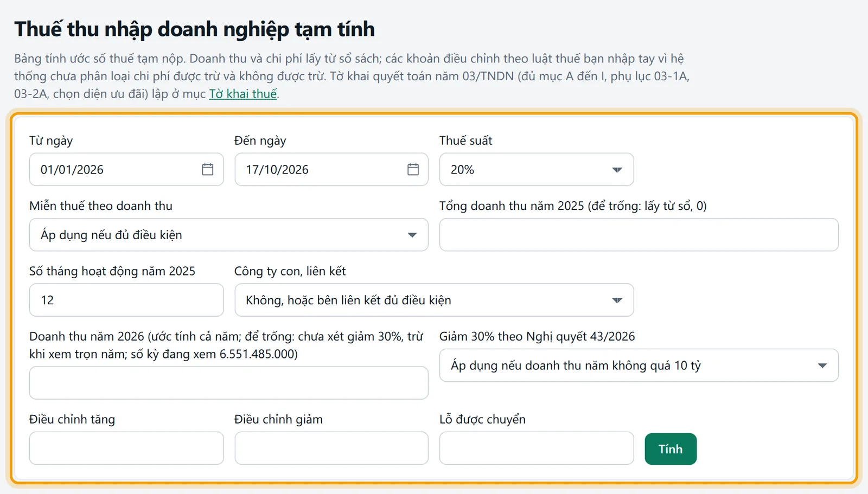The height and width of the screenshot is (494, 868).
Task: Click heading Thuế thu nhập doanh nghiệp tạm tính
Action: 195,30
